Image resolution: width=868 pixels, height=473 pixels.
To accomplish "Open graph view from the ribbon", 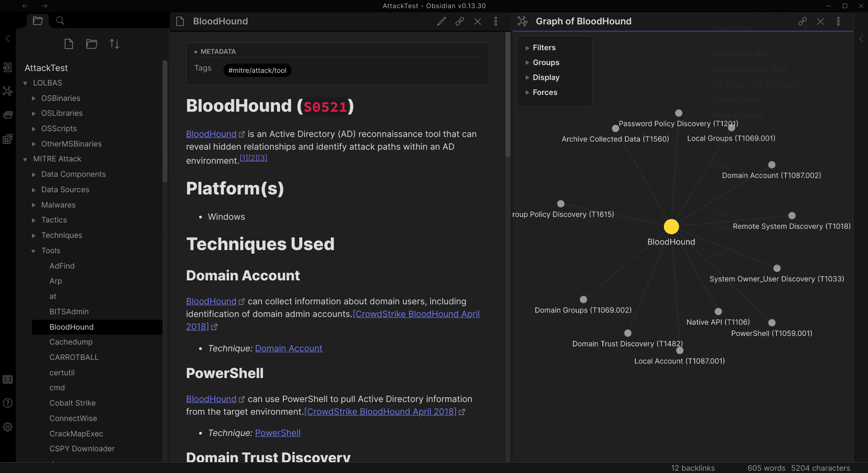I will [8, 91].
